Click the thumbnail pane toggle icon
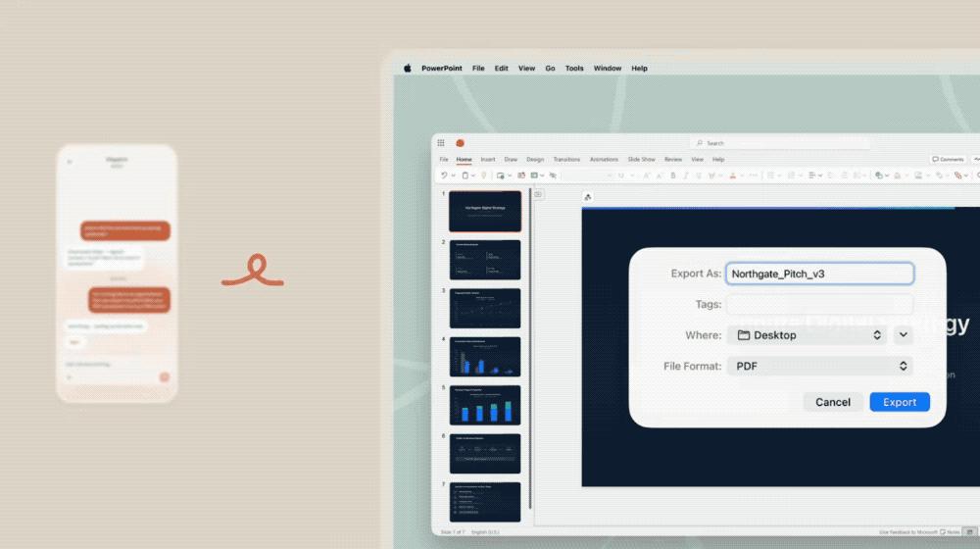Screen dimensions: 980x549 537,194
